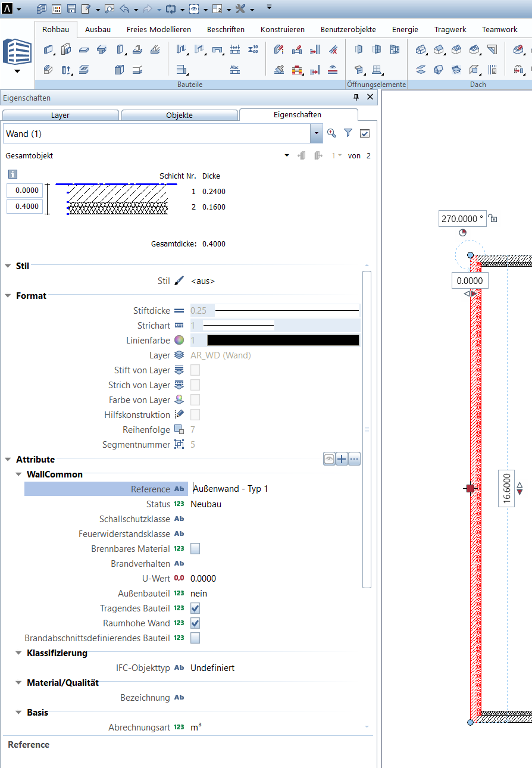Open the quick access toolbar customize arrow
This screenshot has width=532, height=768.
pyautogui.click(x=269, y=7)
